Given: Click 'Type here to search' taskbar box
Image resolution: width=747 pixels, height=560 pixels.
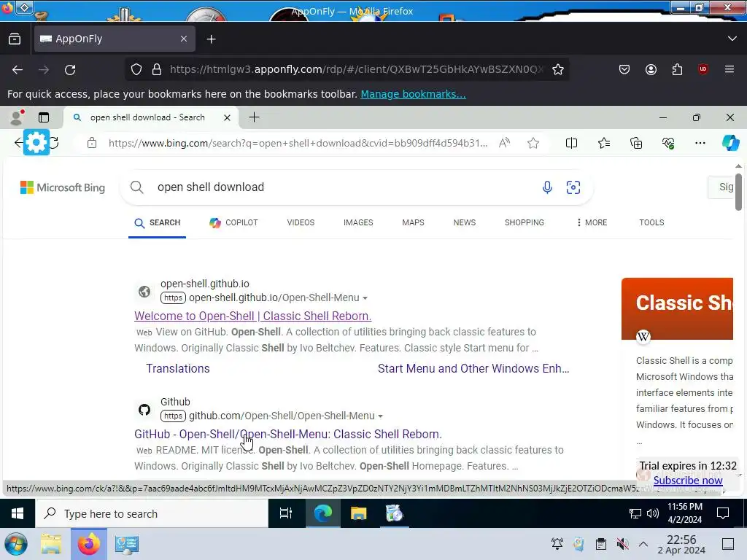Looking at the screenshot, I should coord(152,514).
